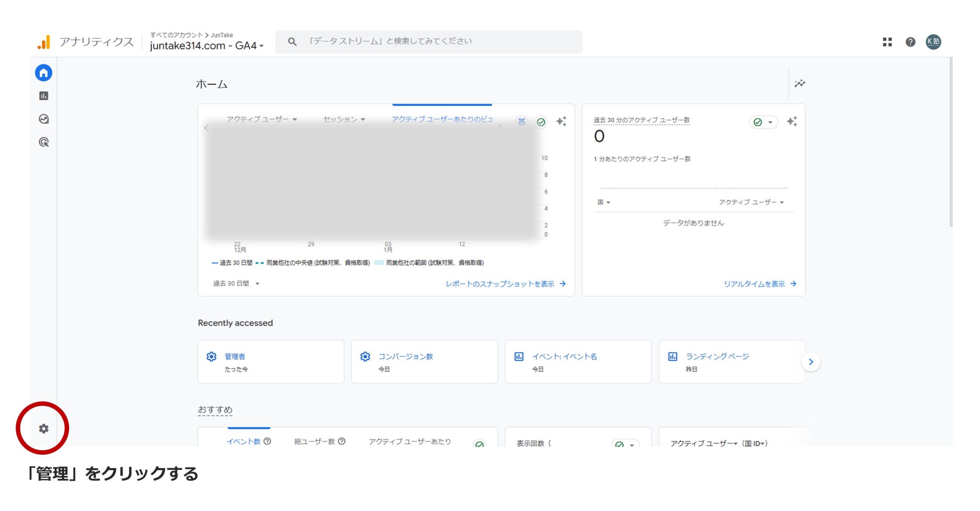The height and width of the screenshot is (511, 980).
Task: Toggle the data quality check on the chart card
Action: coord(541,122)
